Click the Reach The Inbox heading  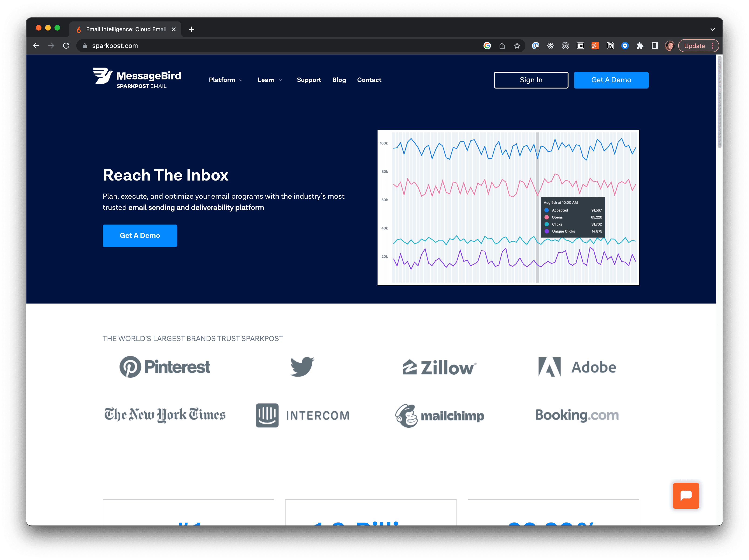(x=166, y=175)
